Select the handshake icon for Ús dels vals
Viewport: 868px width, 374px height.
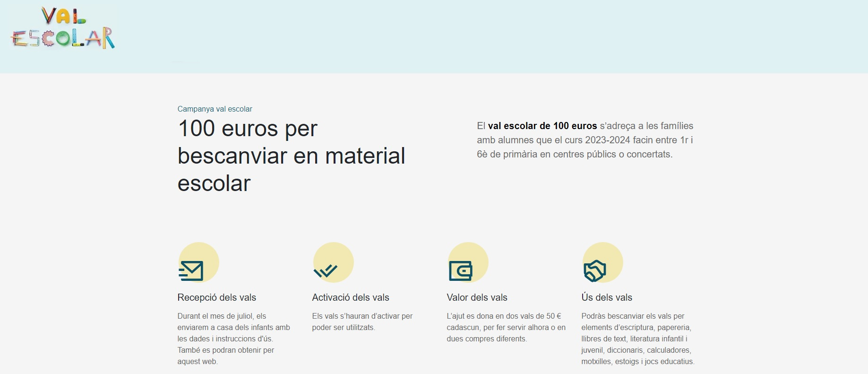(595, 270)
